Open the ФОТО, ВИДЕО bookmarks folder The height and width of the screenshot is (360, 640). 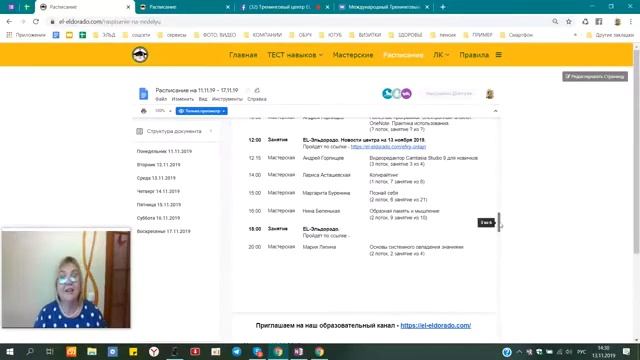coord(216,35)
